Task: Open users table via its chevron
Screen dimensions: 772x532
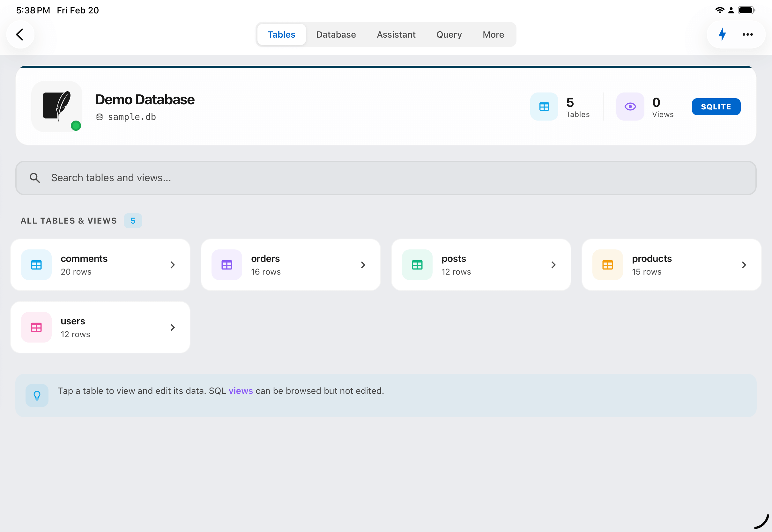Action: click(172, 327)
